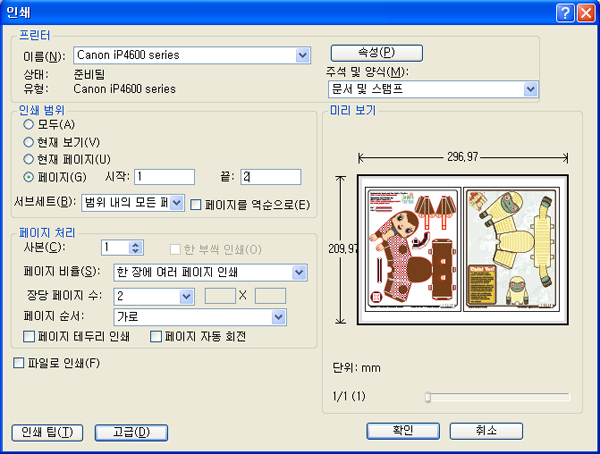Select the 현재 보기(V) radio option
The width and height of the screenshot is (600, 454).
[29, 142]
